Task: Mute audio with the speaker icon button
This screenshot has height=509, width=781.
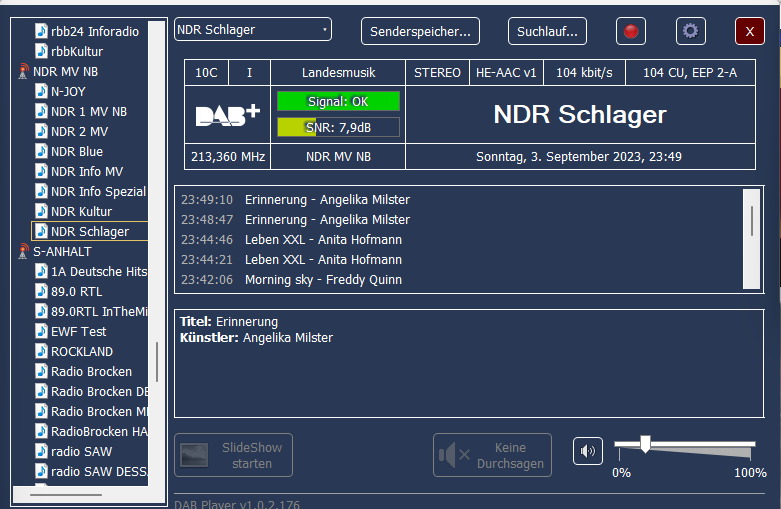Action: 588,451
